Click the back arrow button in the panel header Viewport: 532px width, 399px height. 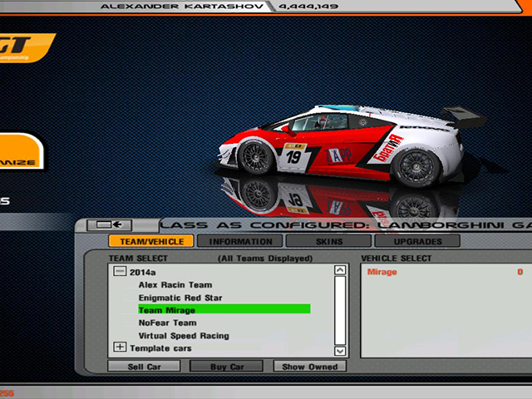point(109,225)
